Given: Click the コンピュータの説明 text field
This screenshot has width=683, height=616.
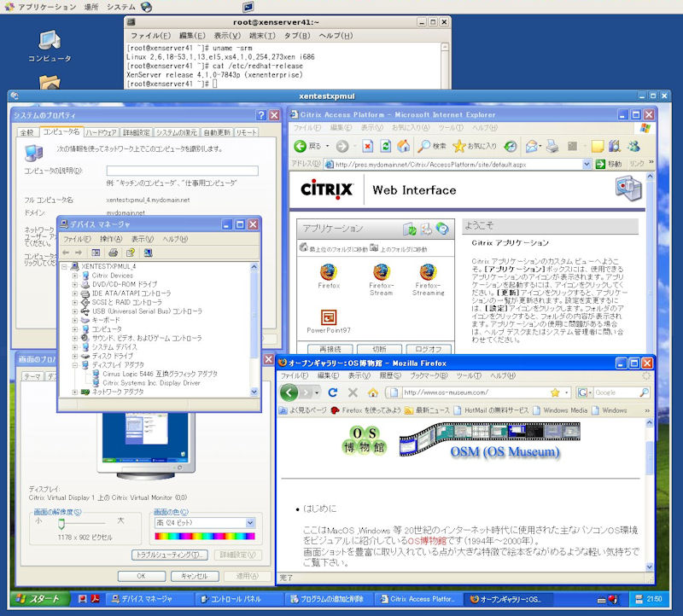Looking at the screenshot, I should (x=182, y=171).
